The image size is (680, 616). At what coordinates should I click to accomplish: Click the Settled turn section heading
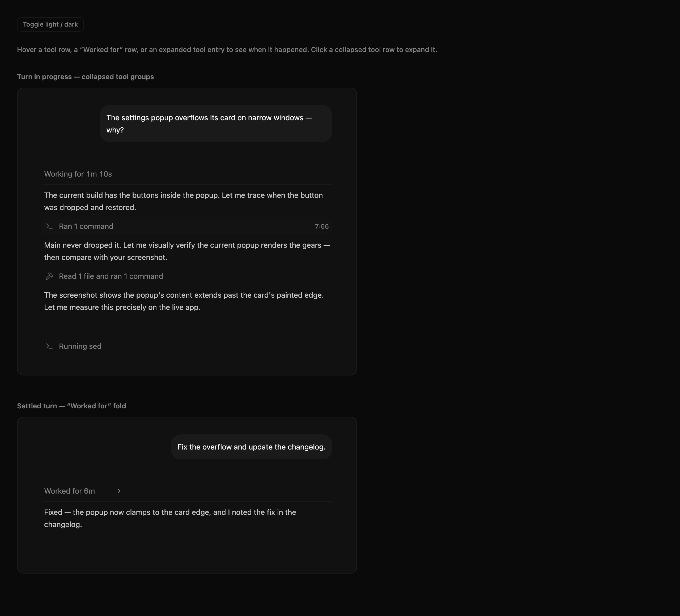(71, 406)
